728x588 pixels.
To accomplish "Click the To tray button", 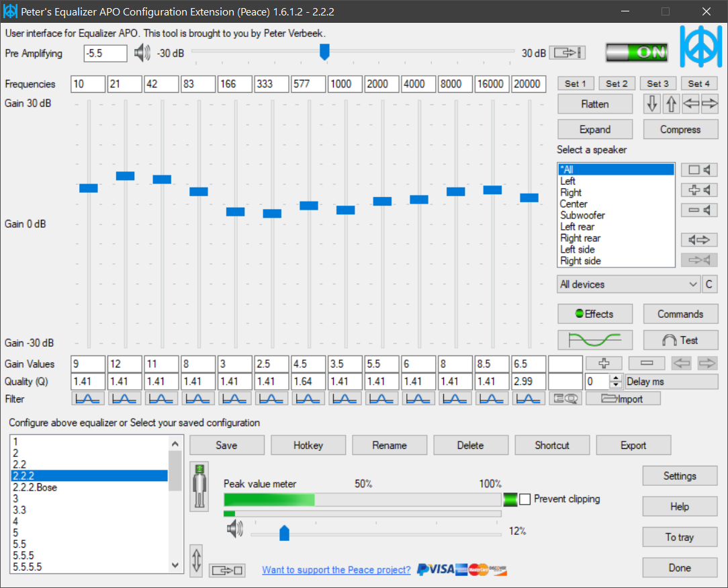I will point(680,537).
